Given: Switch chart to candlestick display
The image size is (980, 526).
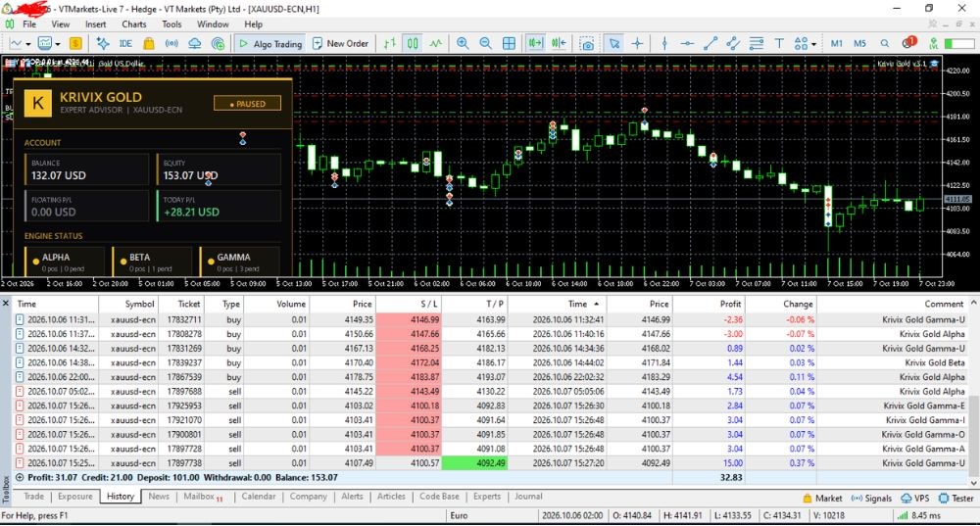Looking at the screenshot, I should [x=413, y=44].
